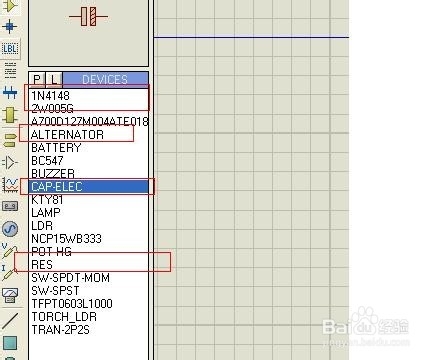
Task: Pick the Subcircuit mode icon
Action: (10, 115)
